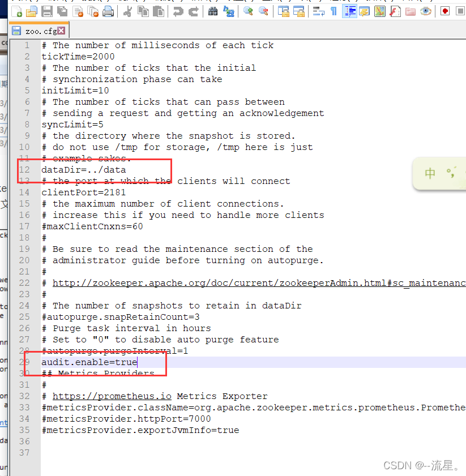Open Folder as Workspace panel
The width and height of the screenshot is (466, 476).
click(x=411, y=11)
